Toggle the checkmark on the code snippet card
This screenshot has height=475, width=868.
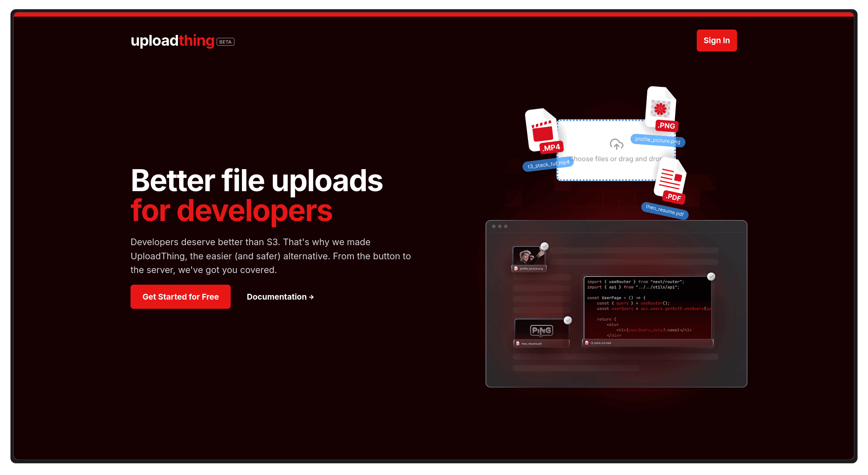pyautogui.click(x=711, y=276)
